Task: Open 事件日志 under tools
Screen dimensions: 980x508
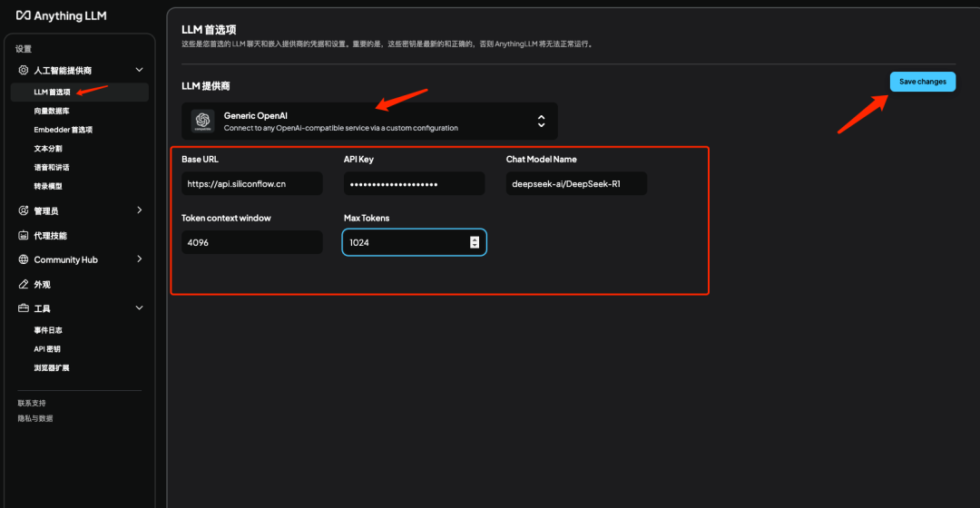Action: (x=47, y=330)
